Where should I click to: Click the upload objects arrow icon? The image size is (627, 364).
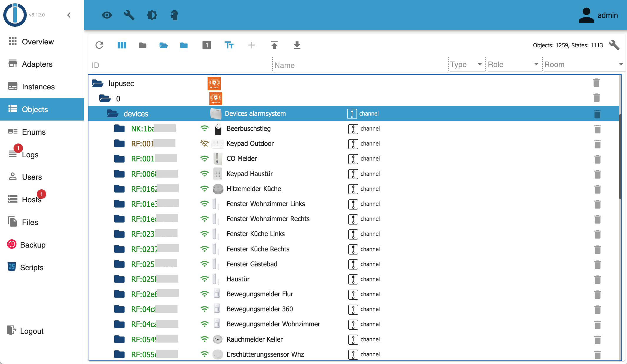click(x=274, y=45)
